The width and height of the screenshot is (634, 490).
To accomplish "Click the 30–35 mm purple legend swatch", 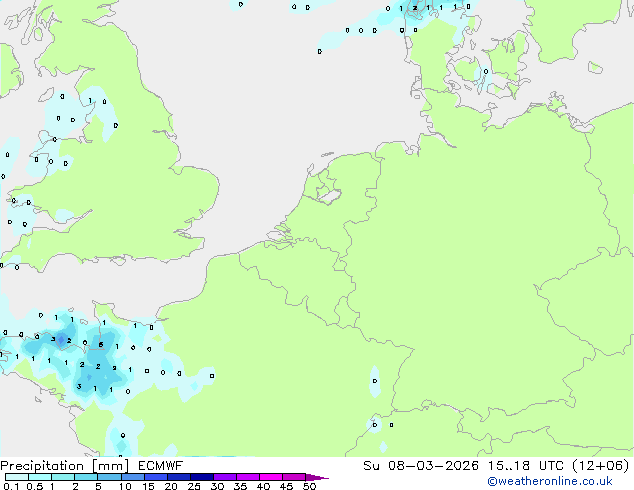I will (224, 477).
